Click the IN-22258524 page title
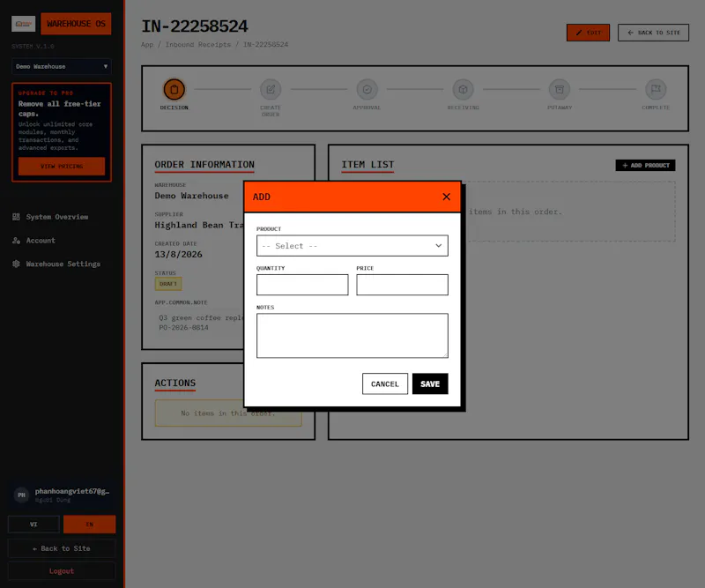 coord(194,26)
